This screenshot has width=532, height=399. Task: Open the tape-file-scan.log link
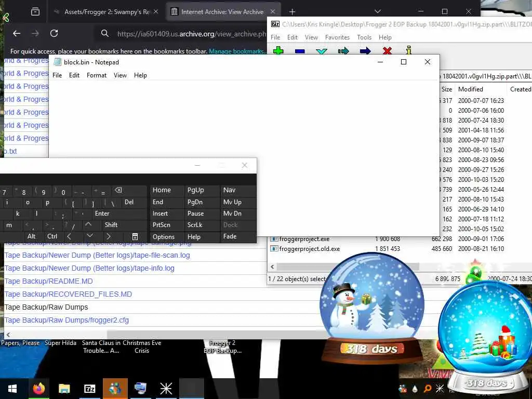point(97,255)
